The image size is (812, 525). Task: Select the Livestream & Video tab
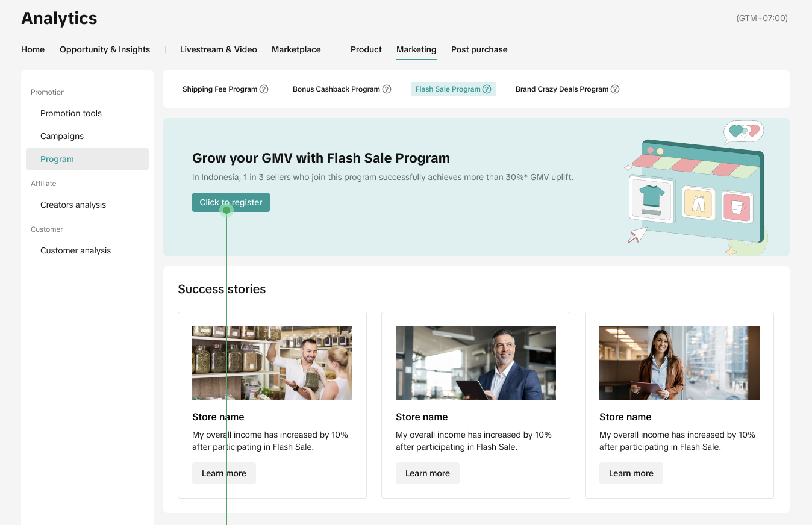(218, 49)
